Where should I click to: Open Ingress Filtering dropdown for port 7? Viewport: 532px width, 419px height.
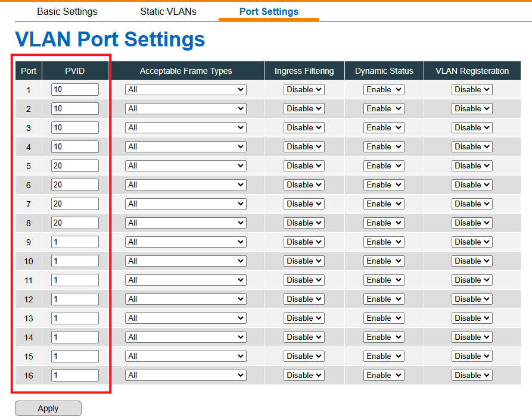click(x=304, y=204)
